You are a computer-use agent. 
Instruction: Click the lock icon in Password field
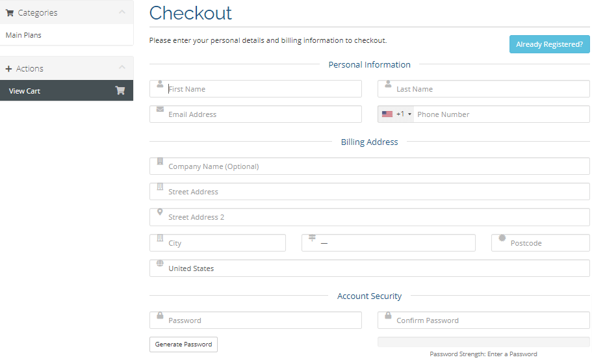click(x=160, y=315)
